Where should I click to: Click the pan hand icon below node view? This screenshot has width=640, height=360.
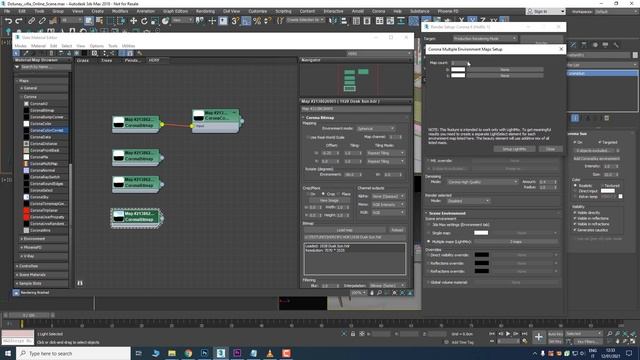click(372, 293)
